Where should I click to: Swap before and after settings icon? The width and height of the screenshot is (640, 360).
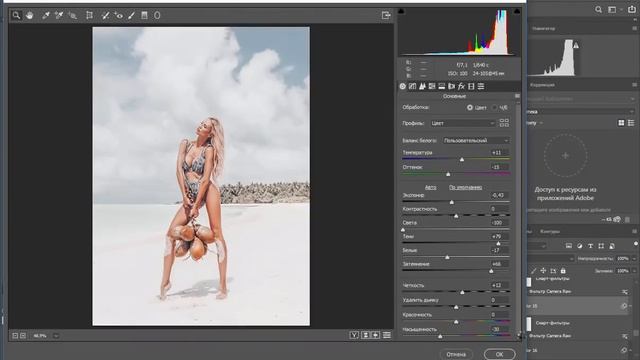click(365, 335)
